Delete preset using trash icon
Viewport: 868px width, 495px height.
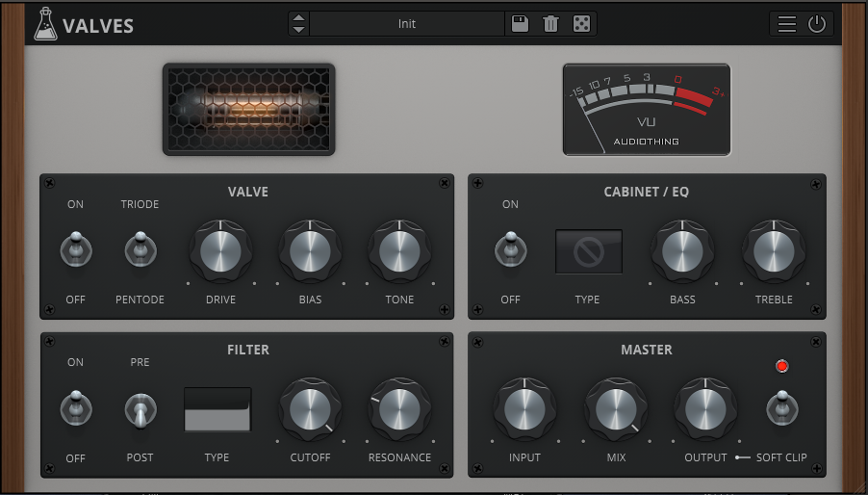(x=550, y=24)
